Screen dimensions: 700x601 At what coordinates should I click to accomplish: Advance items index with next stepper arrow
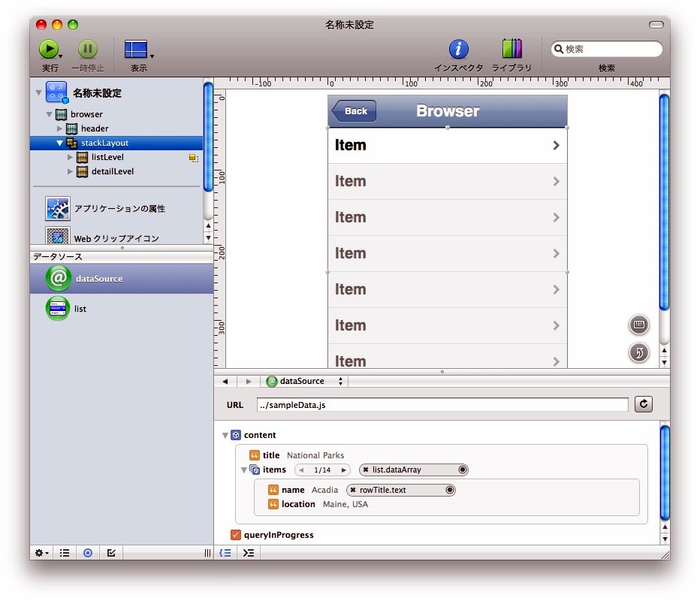tap(344, 470)
